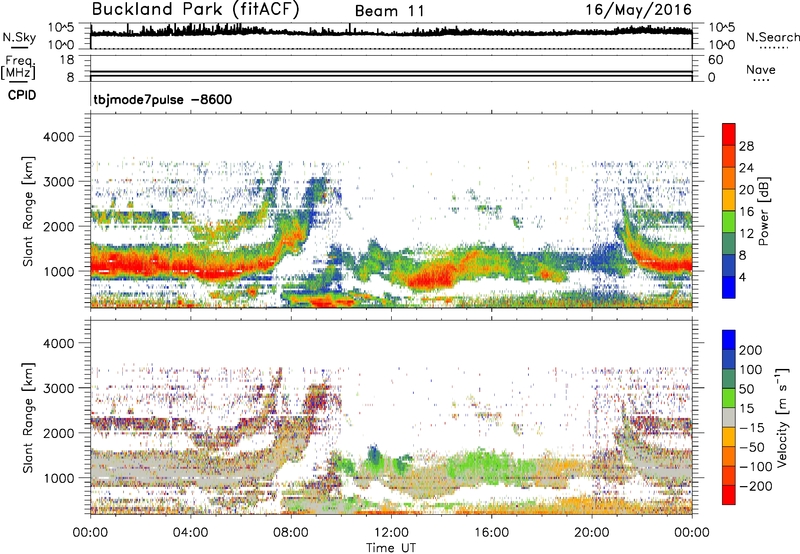Click the '16' label on power colorbar
800x554 pixels.
pos(746,212)
